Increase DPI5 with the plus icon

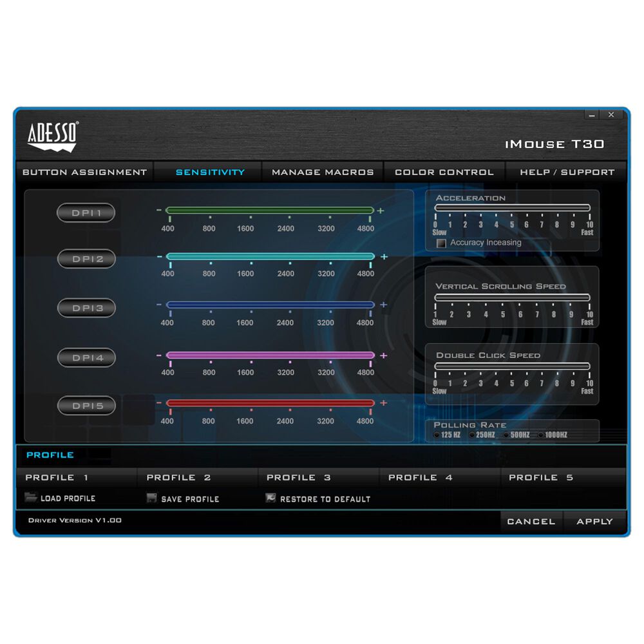coord(384,403)
